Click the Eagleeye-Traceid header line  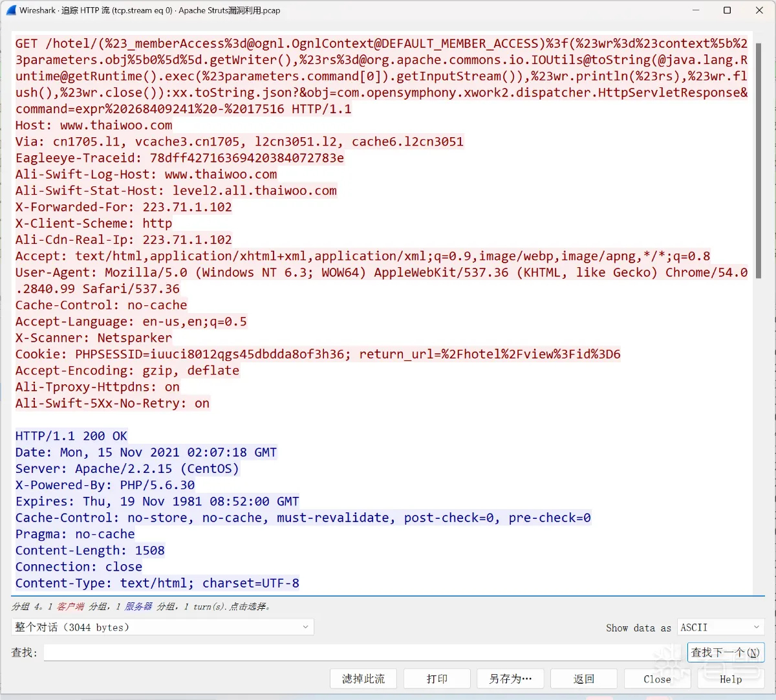coord(180,158)
